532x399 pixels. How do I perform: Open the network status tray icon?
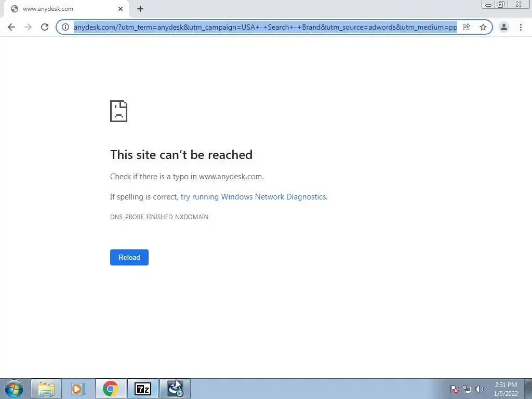tap(467, 389)
